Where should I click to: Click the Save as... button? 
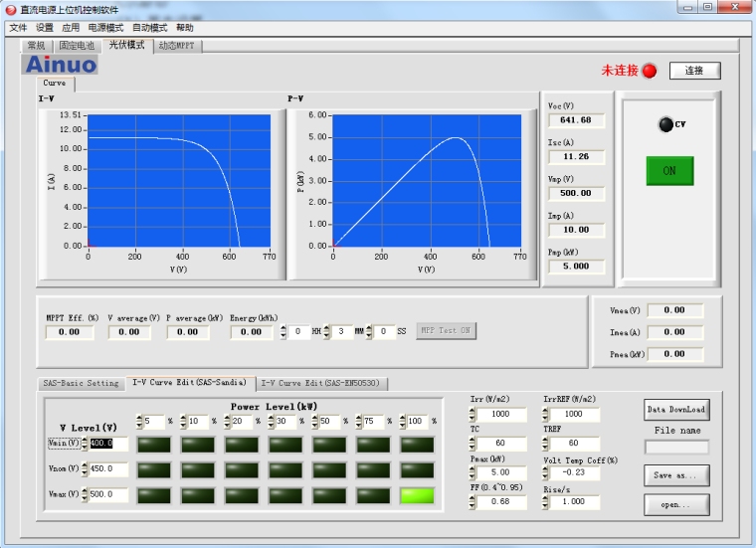[x=676, y=475]
